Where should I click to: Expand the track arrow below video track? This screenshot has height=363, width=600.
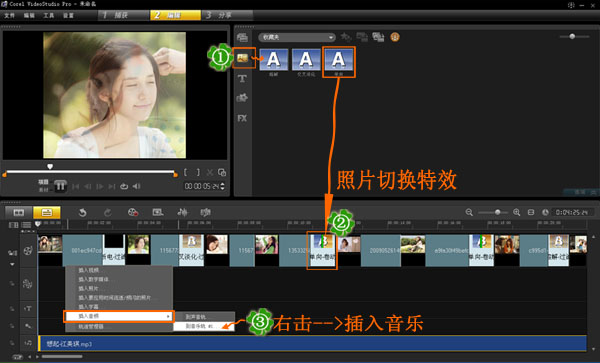(x=12, y=264)
